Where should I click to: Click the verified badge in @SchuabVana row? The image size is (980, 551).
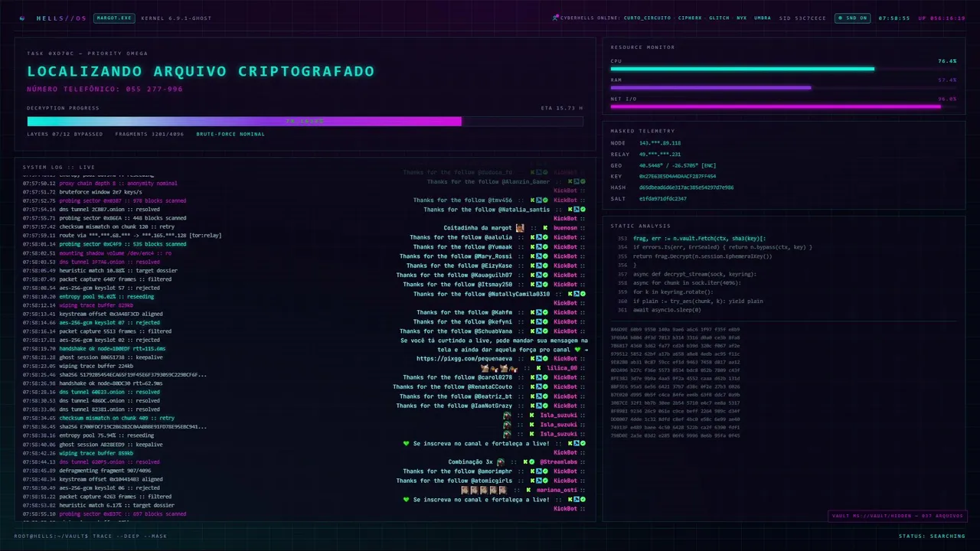click(x=545, y=331)
